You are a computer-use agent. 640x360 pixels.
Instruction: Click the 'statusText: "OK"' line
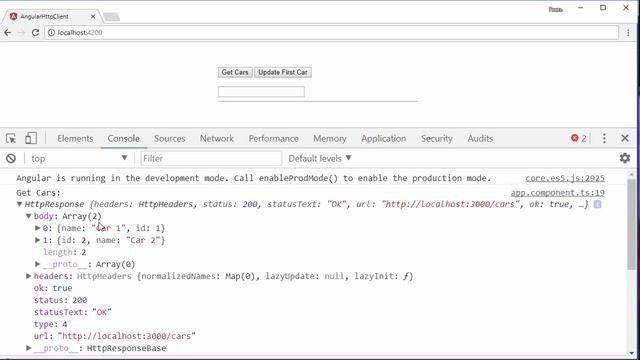point(73,312)
